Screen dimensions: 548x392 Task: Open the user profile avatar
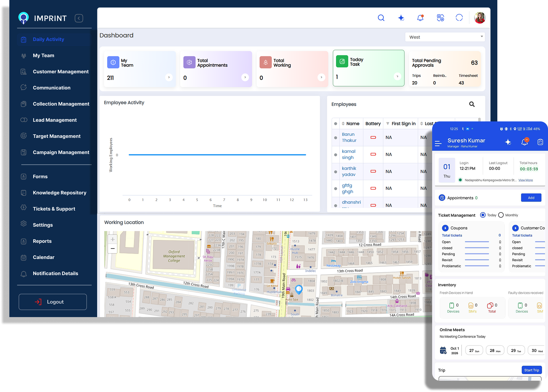[480, 18]
